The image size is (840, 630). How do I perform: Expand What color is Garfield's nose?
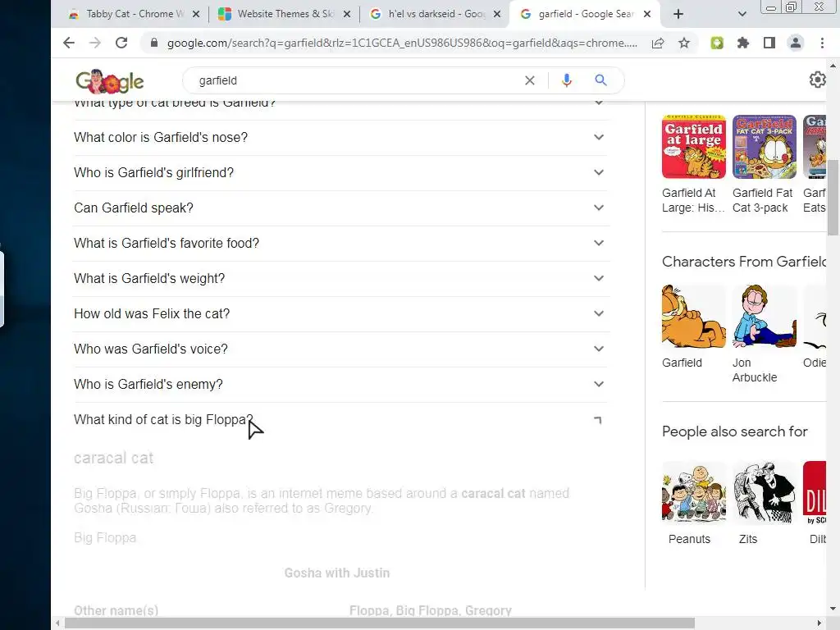(340, 138)
